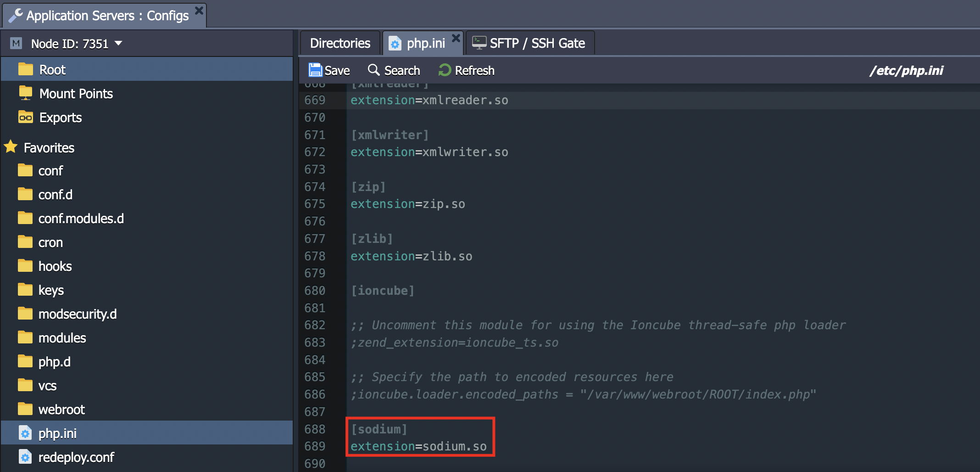The height and width of the screenshot is (472, 980).
Task: Click the modules folder icon
Action: point(25,337)
